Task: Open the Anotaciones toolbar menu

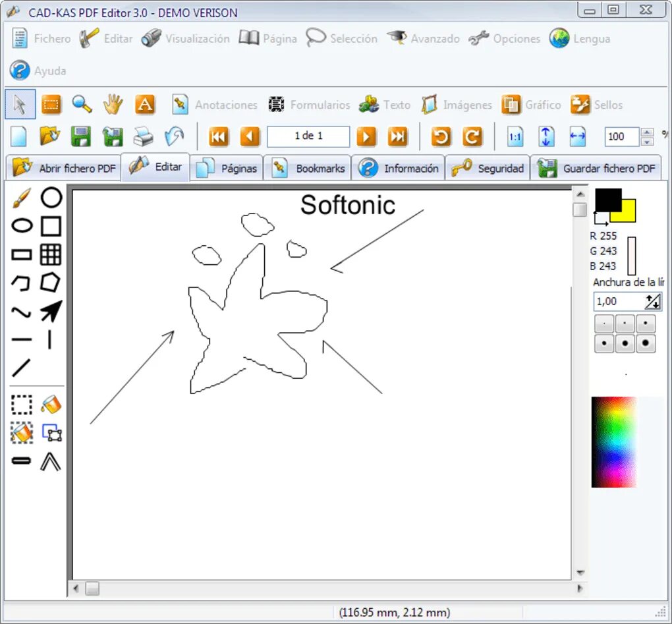Action: [x=214, y=105]
